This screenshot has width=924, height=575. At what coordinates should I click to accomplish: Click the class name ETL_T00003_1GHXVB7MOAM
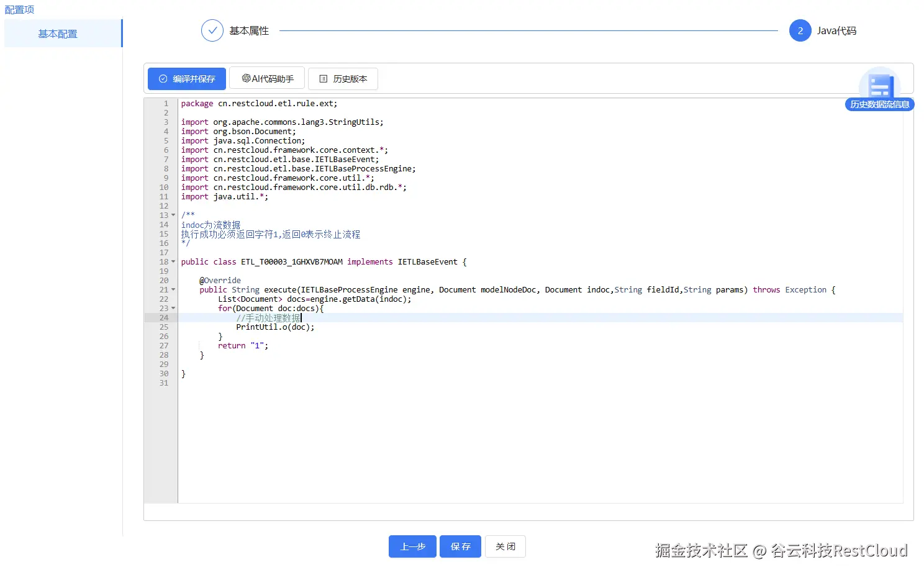click(291, 262)
